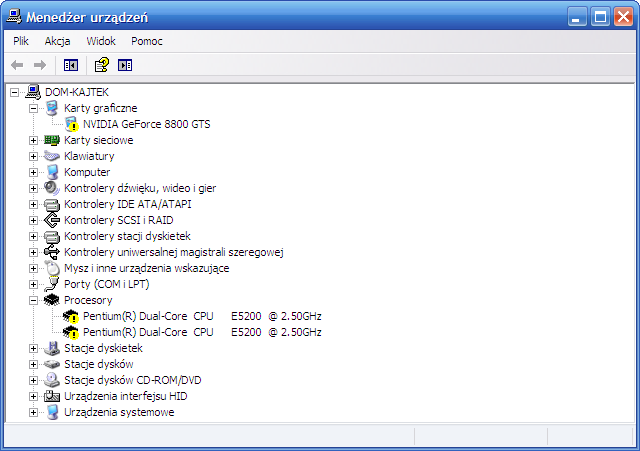Click the Komputer category icon
640x451 pixels.
tap(52, 172)
